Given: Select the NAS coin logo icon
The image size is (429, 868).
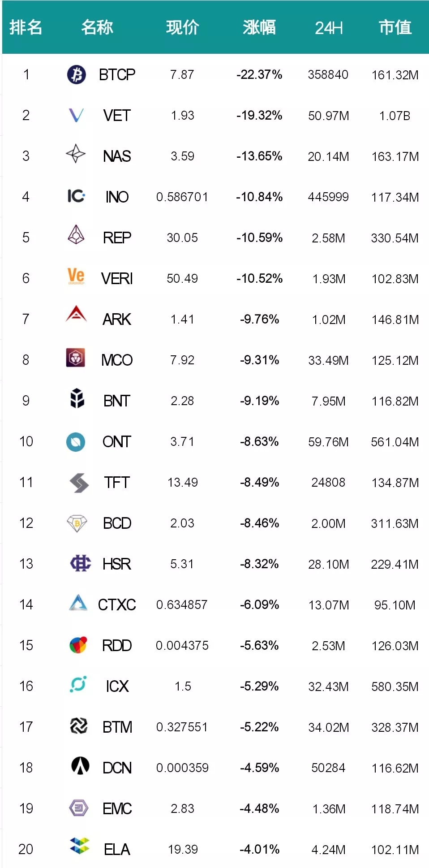Looking at the screenshot, I should coord(76,155).
